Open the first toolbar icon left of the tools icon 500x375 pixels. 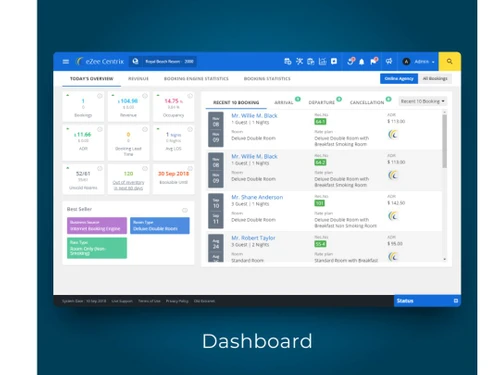click(x=288, y=61)
